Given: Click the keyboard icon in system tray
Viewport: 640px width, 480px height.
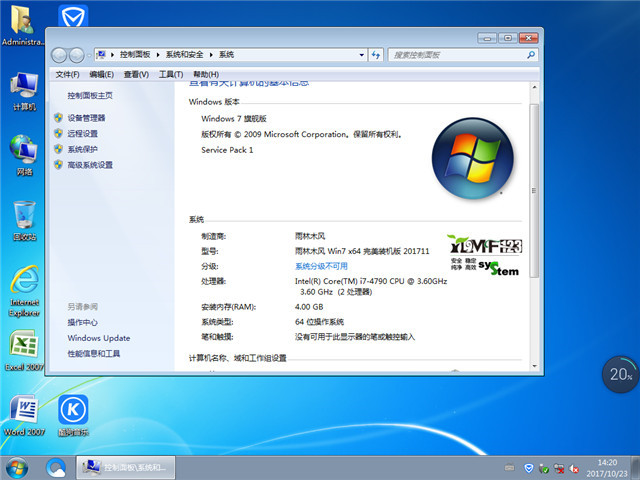Looking at the screenshot, I should [x=509, y=467].
